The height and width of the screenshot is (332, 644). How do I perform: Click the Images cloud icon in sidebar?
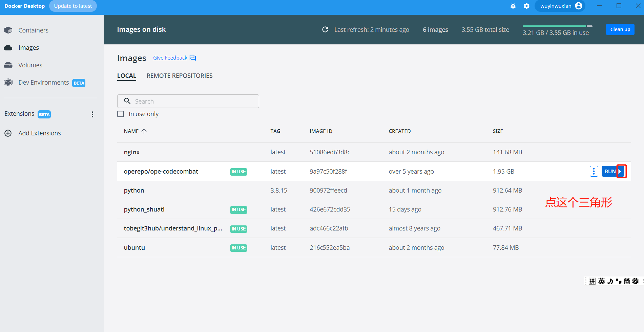(x=8, y=48)
